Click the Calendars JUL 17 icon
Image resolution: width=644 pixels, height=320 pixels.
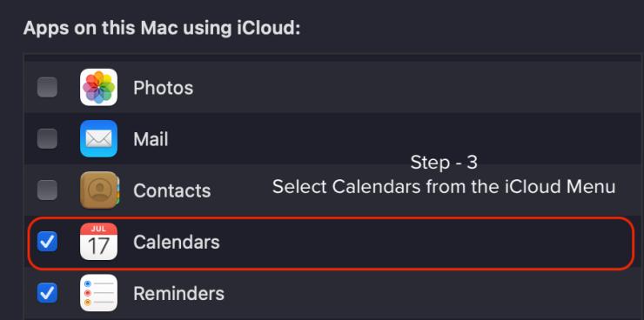tap(98, 242)
